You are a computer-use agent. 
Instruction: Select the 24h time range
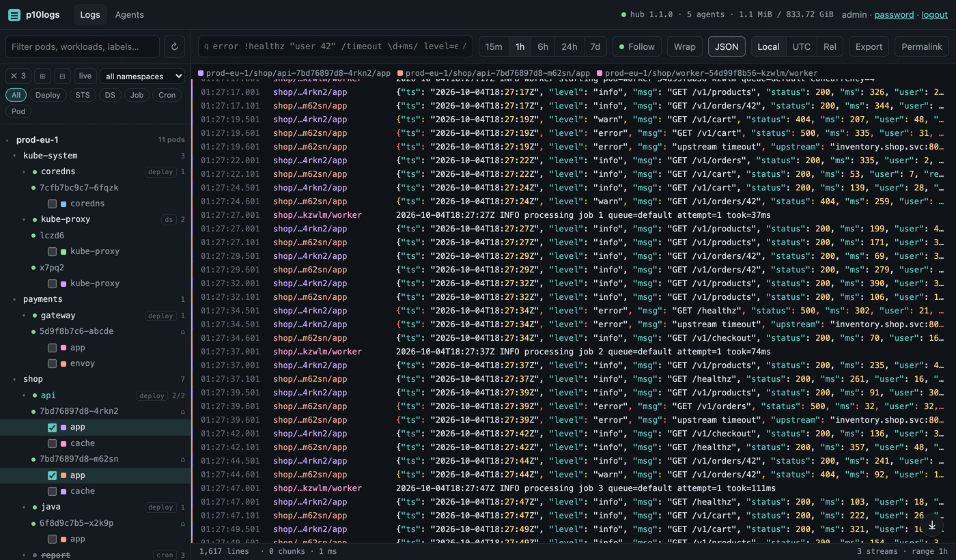click(x=569, y=46)
